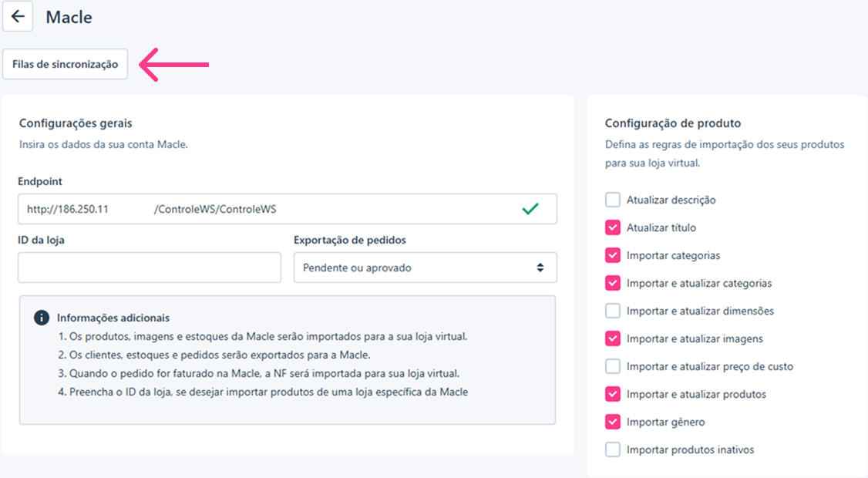Click the Exportação de pedidos label
Viewport: 868px width, 478px height.
(x=350, y=240)
